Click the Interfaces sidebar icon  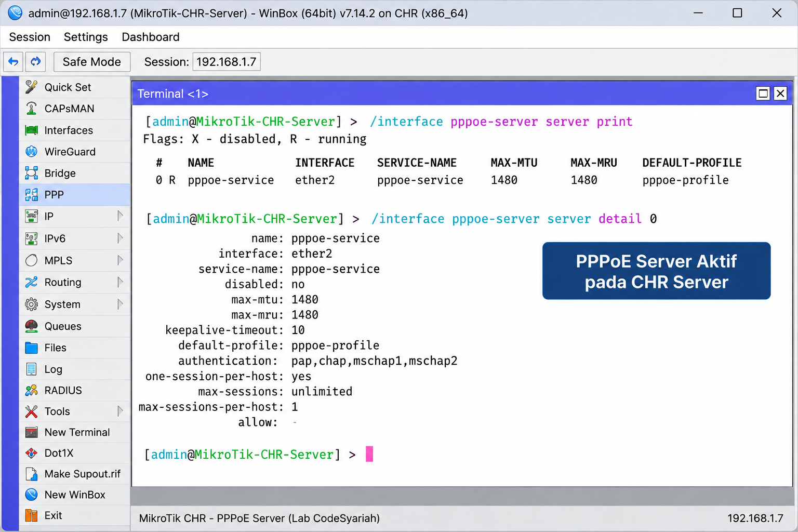click(31, 130)
